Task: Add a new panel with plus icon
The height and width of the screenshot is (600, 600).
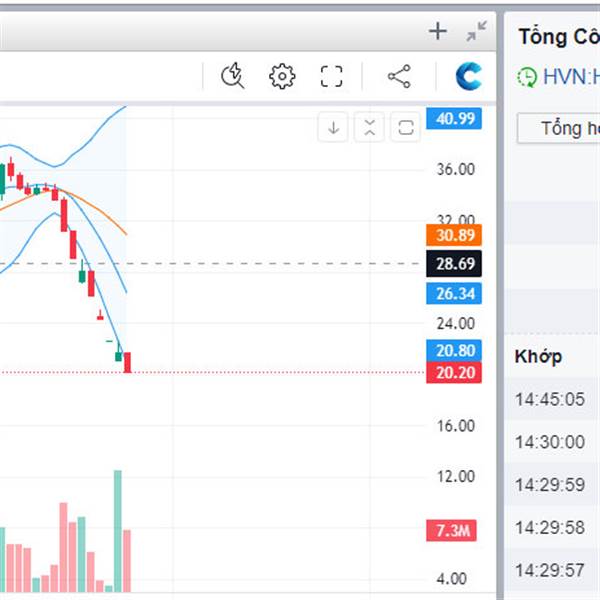Action: (437, 31)
